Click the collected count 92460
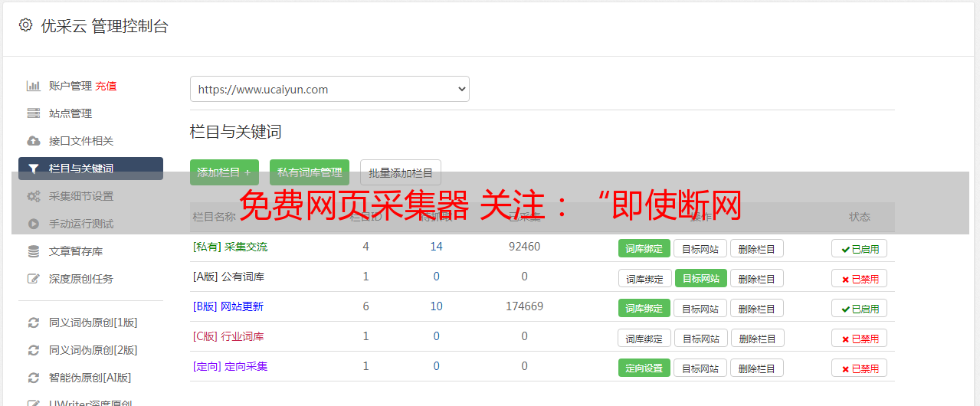 (524, 247)
